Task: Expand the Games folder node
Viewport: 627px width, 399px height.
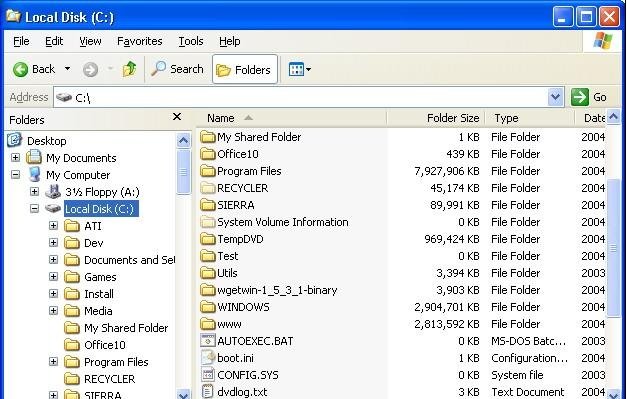Action: point(53,276)
